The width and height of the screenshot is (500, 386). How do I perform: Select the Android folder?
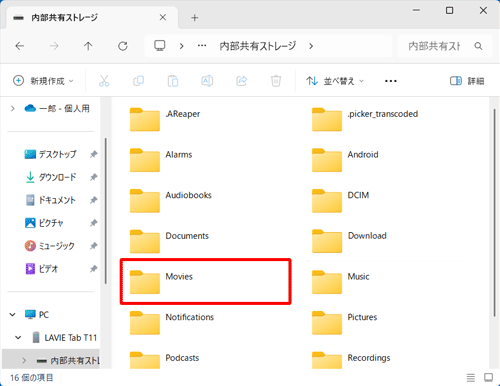[x=345, y=160]
